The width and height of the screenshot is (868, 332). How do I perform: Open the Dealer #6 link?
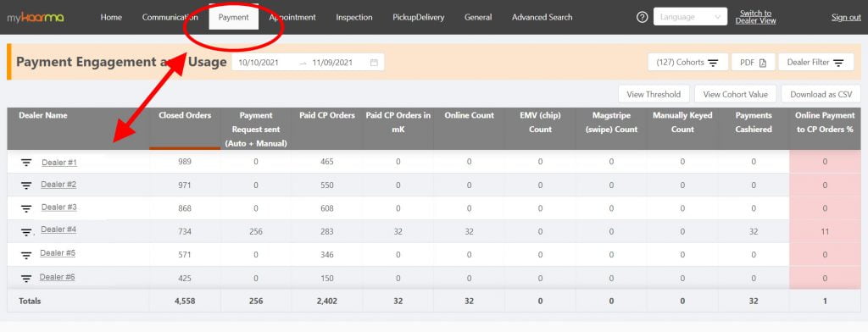pyautogui.click(x=57, y=277)
